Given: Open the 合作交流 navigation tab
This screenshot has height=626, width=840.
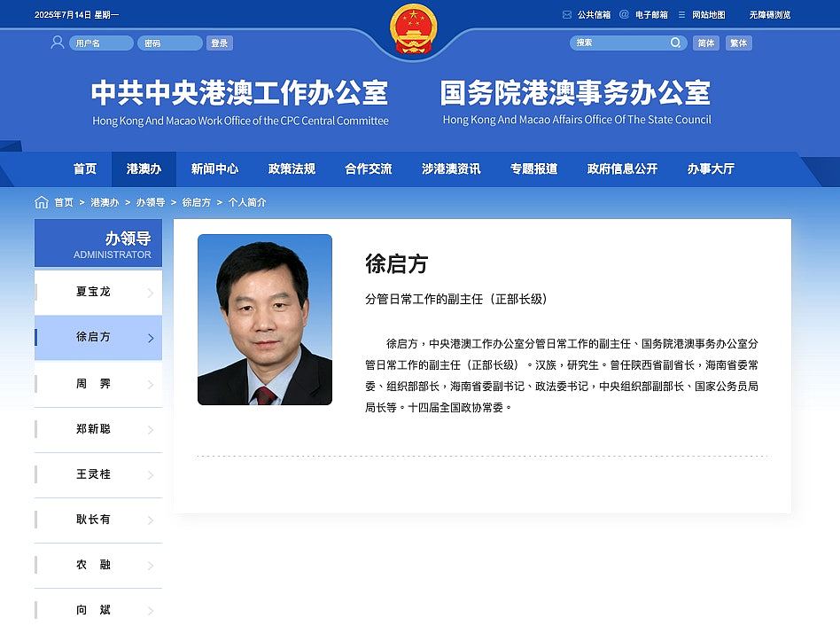Looking at the screenshot, I should pos(368,168).
